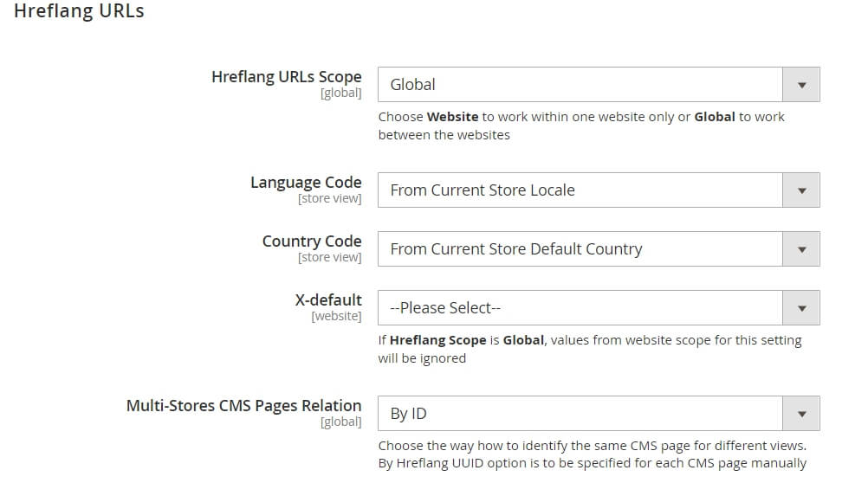The image size is (868, 483).
Task: Click the Hreflang URLs section heading
Action: pos(79,11)
